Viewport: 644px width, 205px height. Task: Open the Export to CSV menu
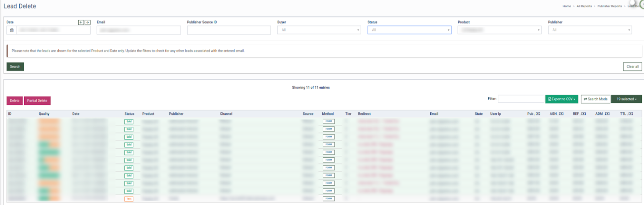pos(561,99)
